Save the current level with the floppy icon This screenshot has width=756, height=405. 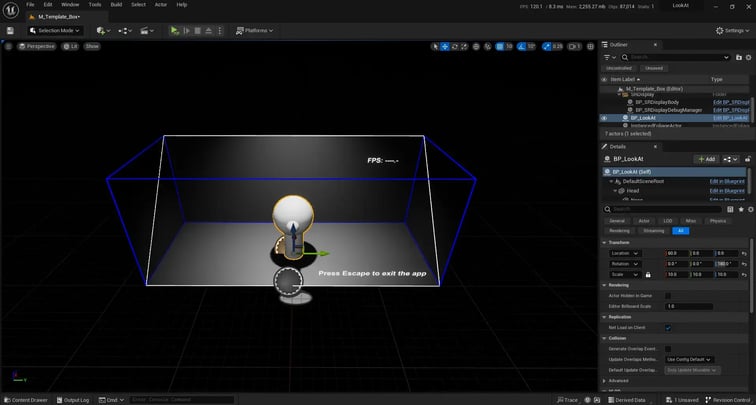[10, 31]
